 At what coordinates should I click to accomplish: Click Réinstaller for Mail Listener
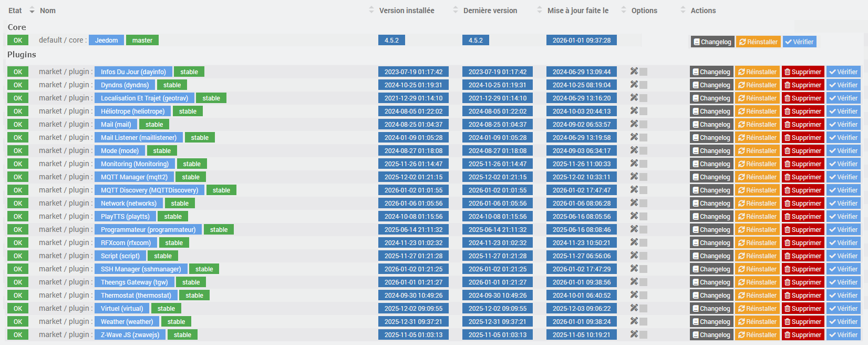point(757,137)
